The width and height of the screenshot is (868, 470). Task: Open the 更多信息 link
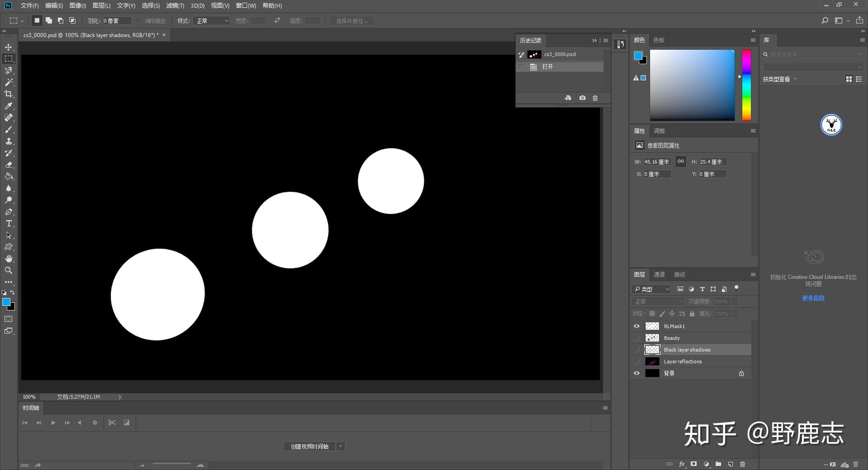tap(813, 298)
